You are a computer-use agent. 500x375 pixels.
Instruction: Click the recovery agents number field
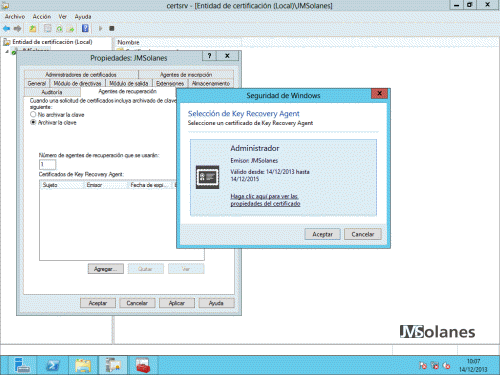(47, 164)
